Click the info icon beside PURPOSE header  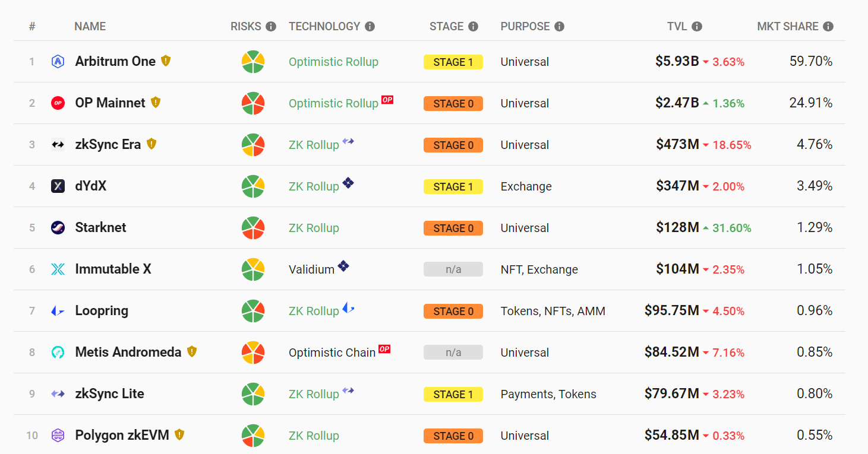tap(559, 27)
